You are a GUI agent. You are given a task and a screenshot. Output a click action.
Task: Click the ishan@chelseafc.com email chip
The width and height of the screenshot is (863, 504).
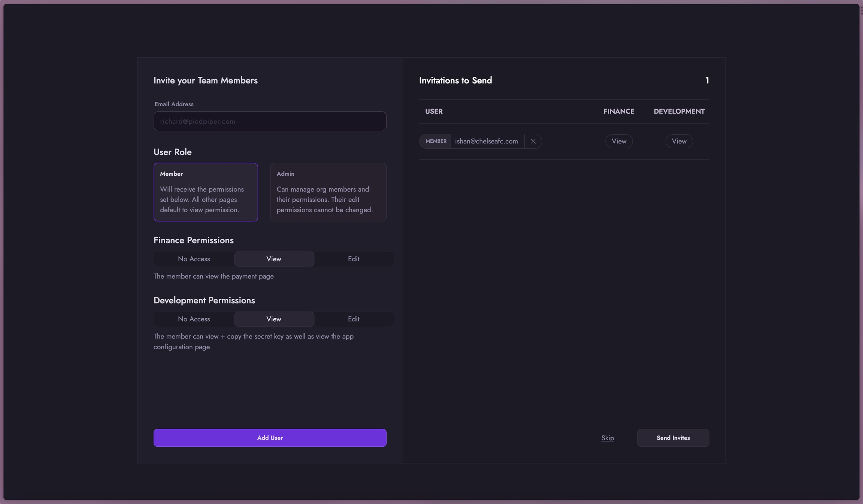point(487,141)
